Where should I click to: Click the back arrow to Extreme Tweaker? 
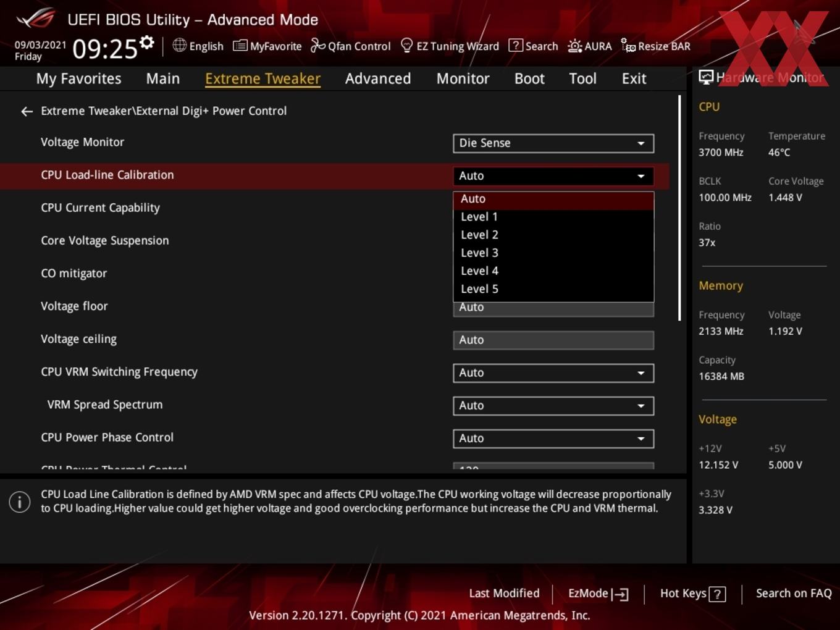coord(27,111)
